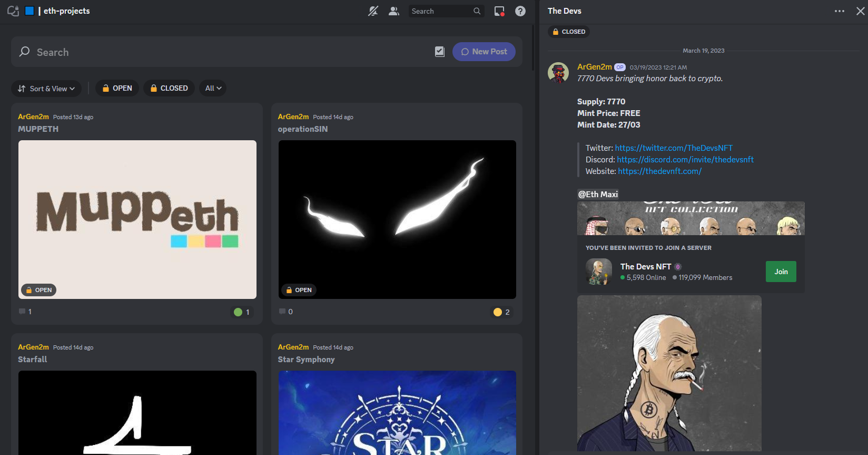This screenshot has width=868, height=455.
Task: Open the old man NFT artwork image
Action: 669,373
